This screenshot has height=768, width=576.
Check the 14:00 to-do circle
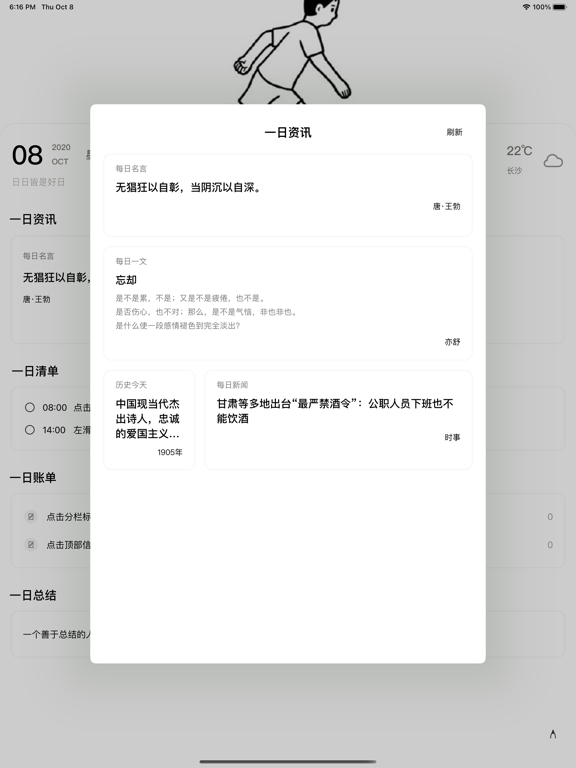point(30,430)
